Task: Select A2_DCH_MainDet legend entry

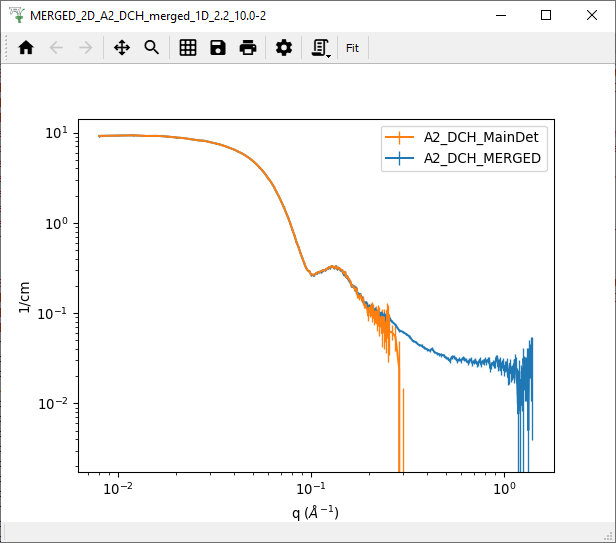Action: [482, 138]
